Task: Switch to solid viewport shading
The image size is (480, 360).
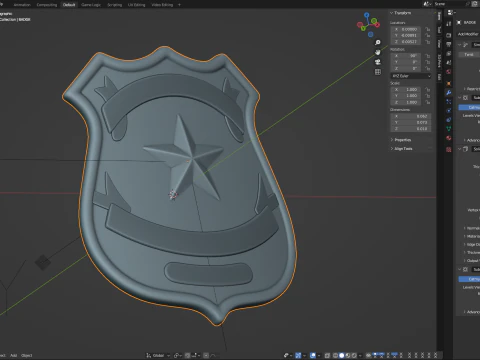Action: click(342, 355)
